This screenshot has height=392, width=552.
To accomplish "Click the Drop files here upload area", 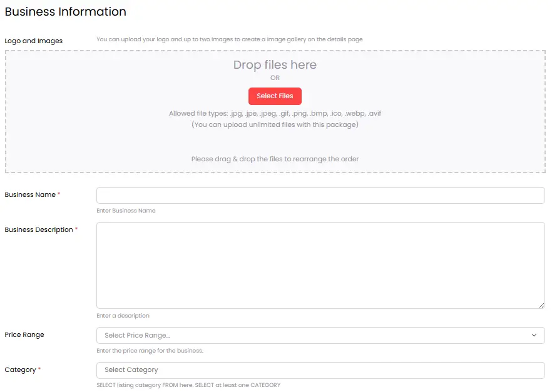I will [x=275, y=65].
